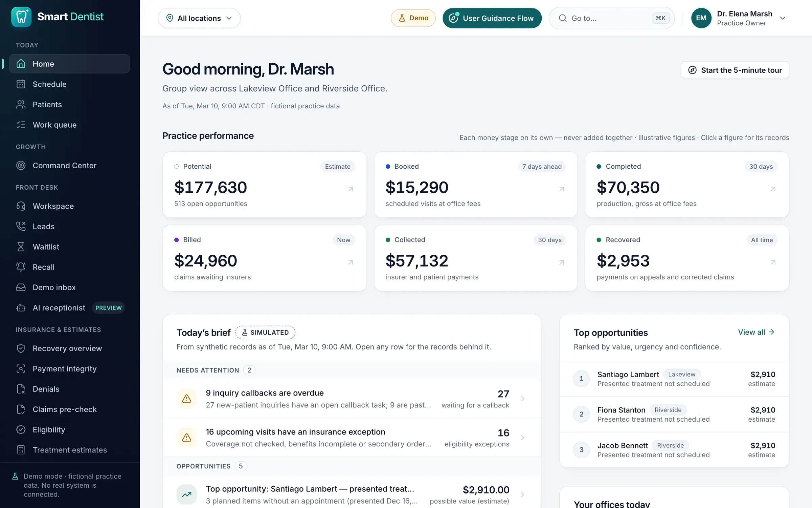Image resolution: width=812 pixels, height=508 pixels.
Task: Open Patients people icon in sidebar
Action: [21, 104]
